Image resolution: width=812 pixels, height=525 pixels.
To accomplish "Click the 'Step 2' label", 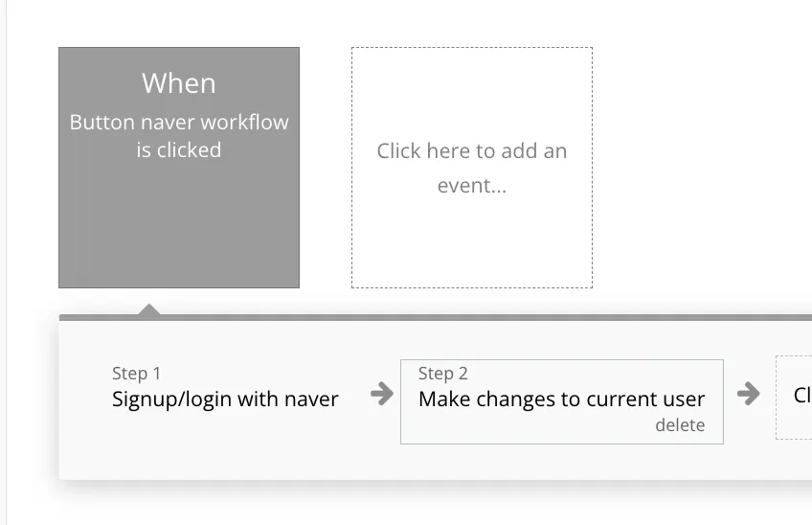I will (x=443, y=374).
